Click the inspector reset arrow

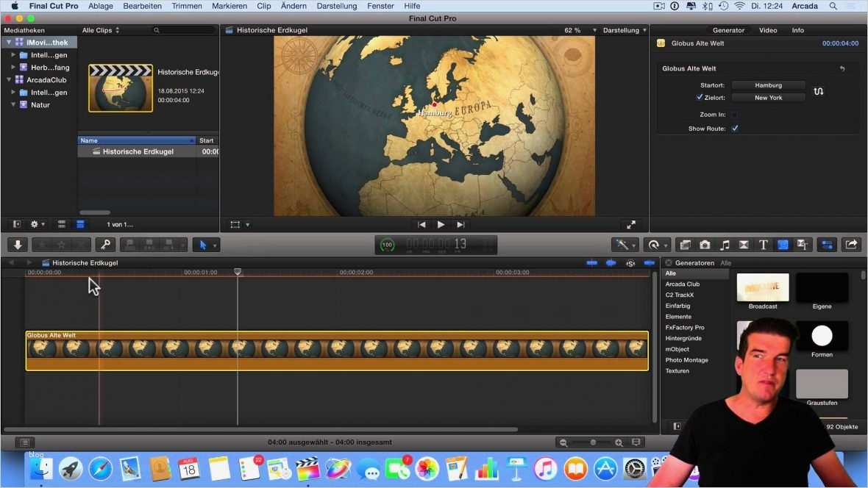point(842,68)
